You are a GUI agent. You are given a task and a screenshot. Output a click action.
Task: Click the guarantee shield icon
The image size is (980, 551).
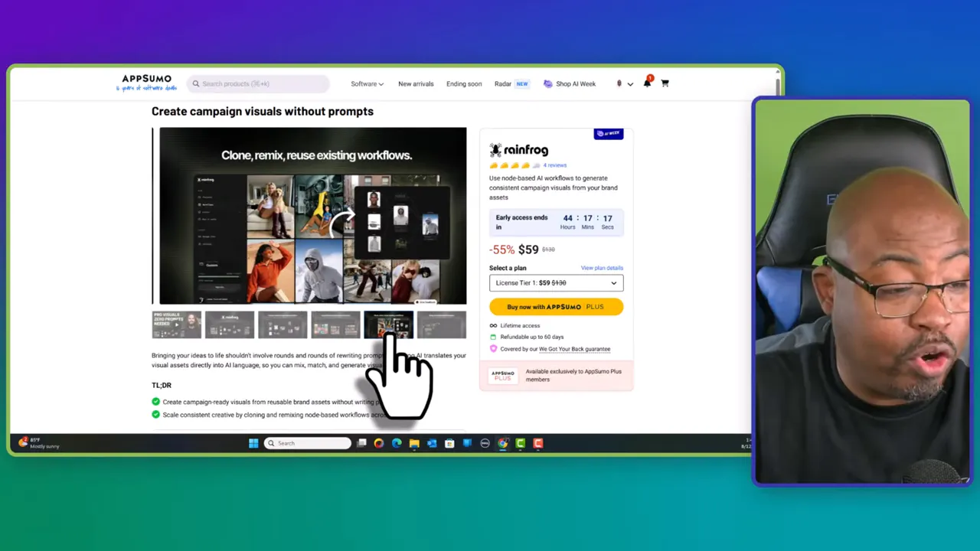[x=493, y=349]
